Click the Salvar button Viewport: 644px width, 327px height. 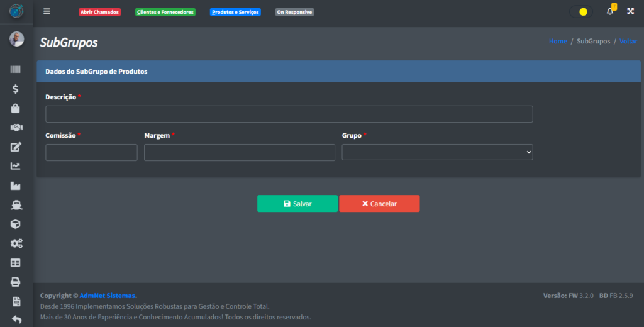pyautogui.click(x=297, y=204)
